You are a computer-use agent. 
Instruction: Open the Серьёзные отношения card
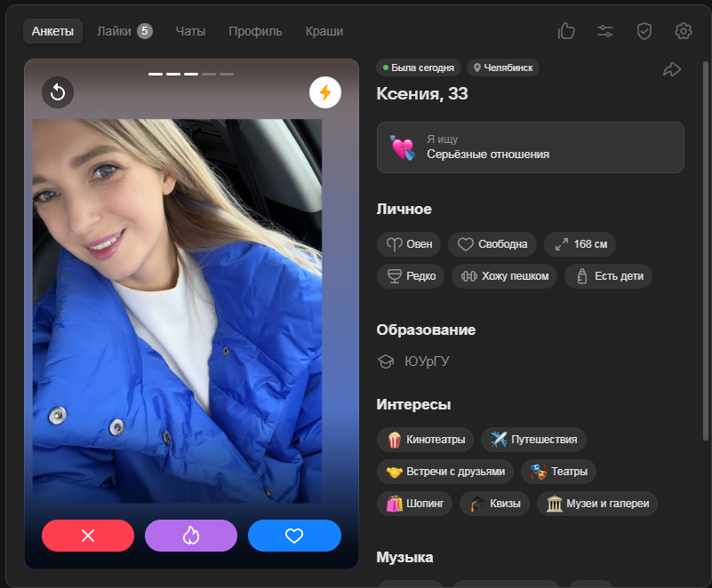531,147
